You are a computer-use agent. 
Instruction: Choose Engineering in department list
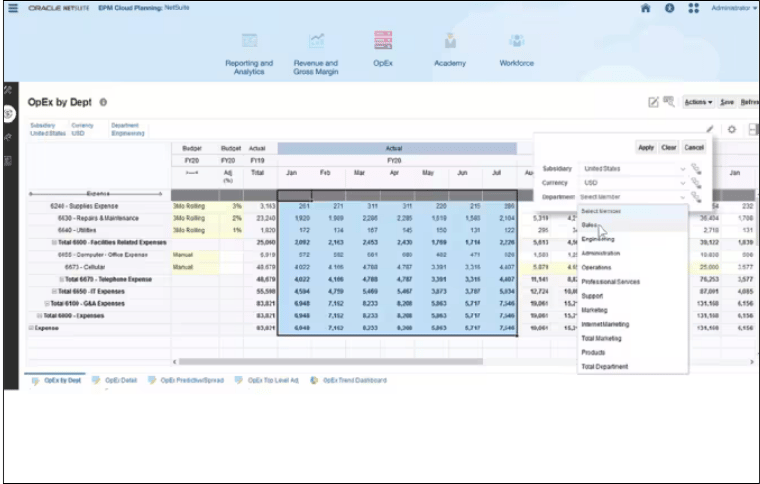point(633,239)
